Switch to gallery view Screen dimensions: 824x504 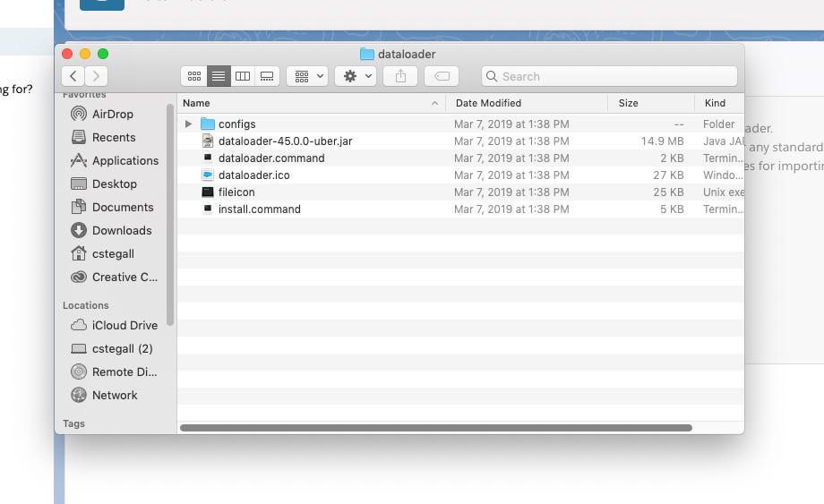coord(267,76)
